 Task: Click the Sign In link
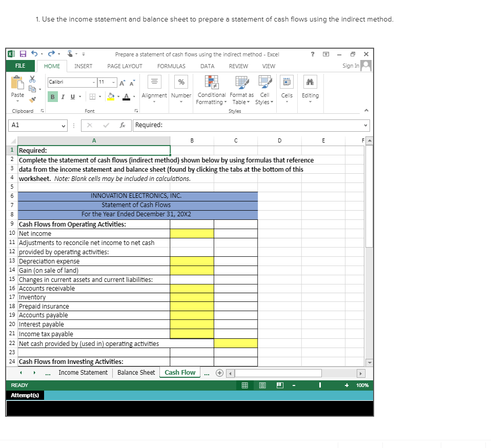(351, 66)
